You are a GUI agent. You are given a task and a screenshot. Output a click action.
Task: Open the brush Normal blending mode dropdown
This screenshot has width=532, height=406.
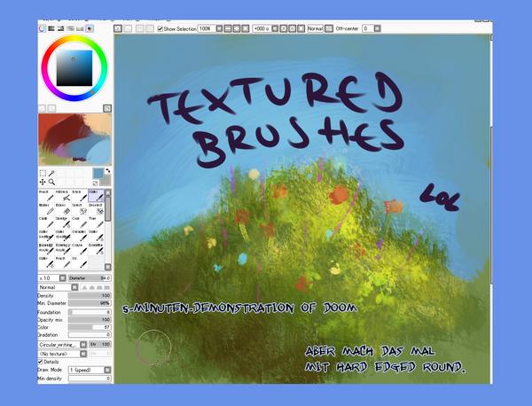74,287
